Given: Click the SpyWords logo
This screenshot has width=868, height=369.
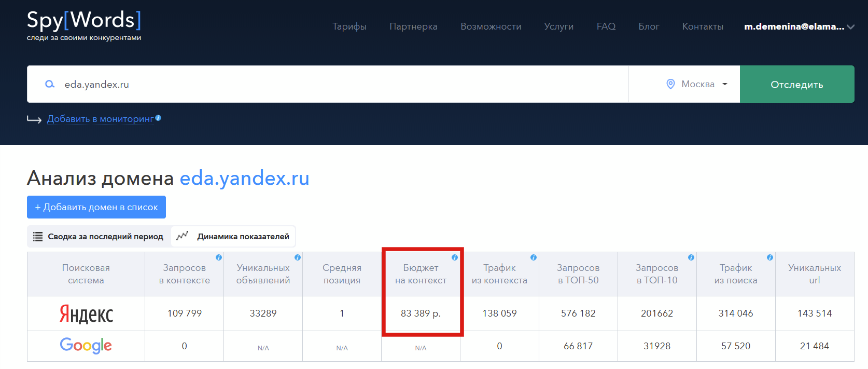Looking at the screenshot, I should coord(84,25).
